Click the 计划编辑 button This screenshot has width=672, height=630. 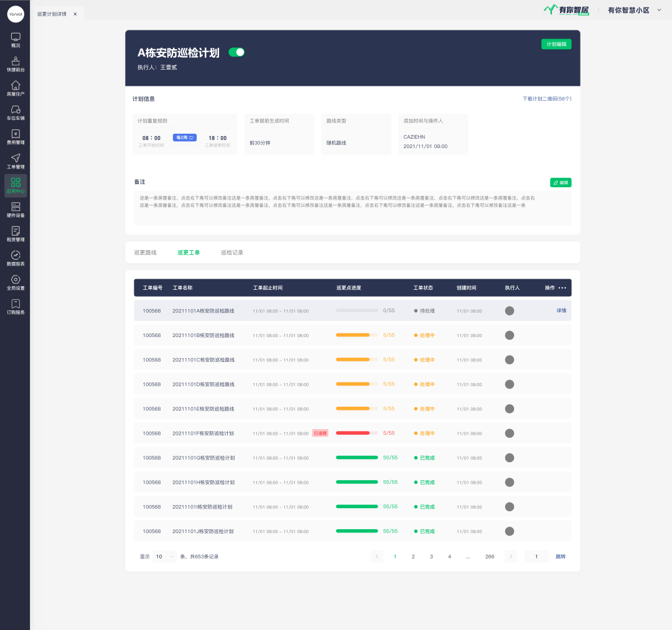click(556, 44)
